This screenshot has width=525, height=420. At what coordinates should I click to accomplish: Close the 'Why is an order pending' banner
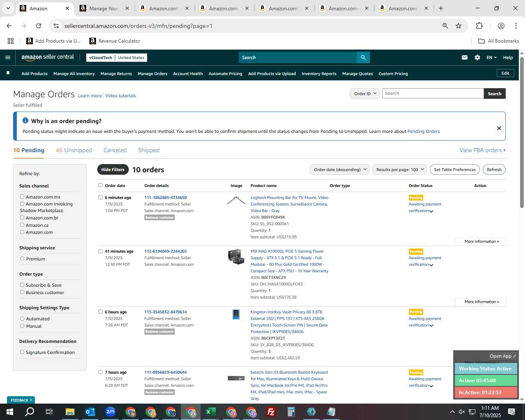[x=499, y=128]
